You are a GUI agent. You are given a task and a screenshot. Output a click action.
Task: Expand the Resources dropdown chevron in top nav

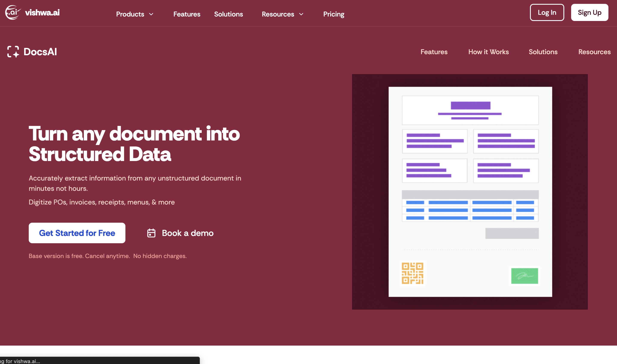coord(301,14)
